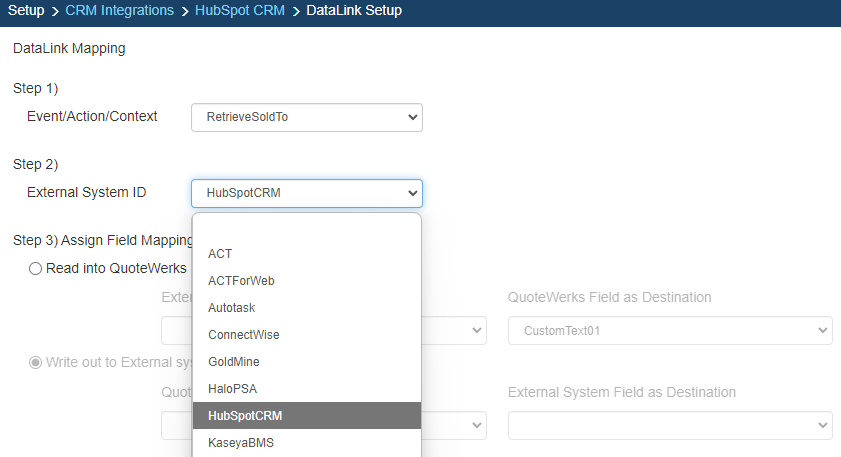This screenshot has width=841, height=457.
Task: Select GoldMine option
Action: pyautogui.click(x=236, y=362)
